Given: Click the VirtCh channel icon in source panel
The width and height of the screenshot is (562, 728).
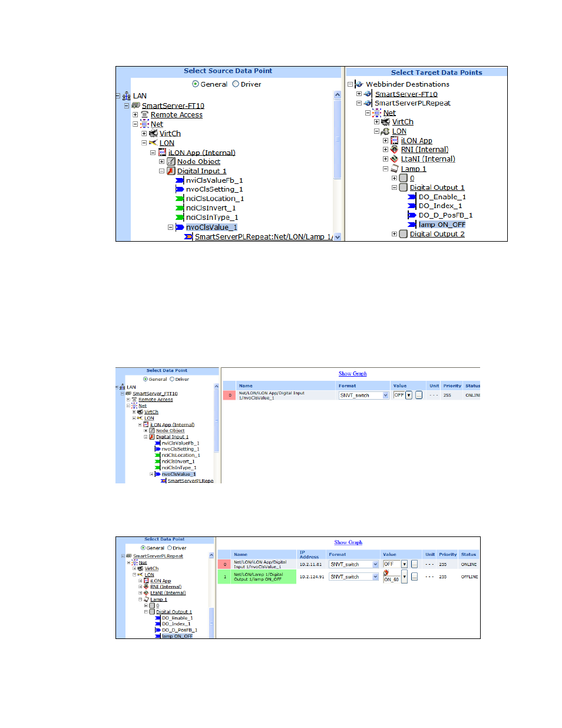Looking at the screenshot, I should point(153,133).
